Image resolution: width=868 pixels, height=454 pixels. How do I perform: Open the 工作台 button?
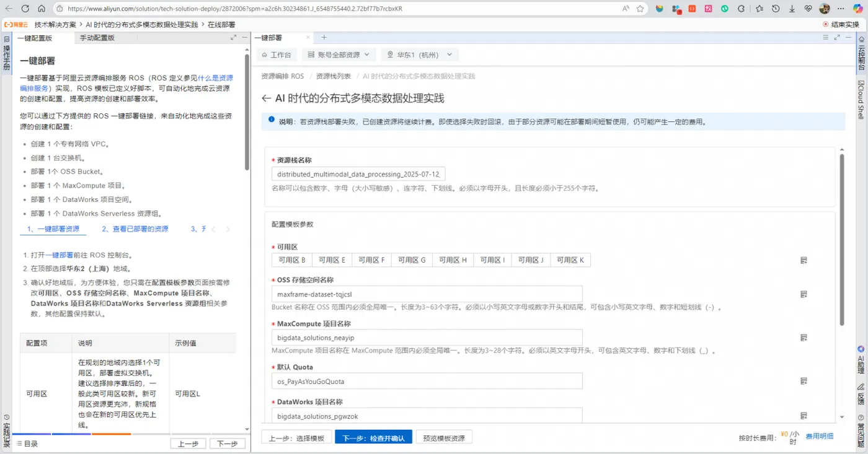276,55
